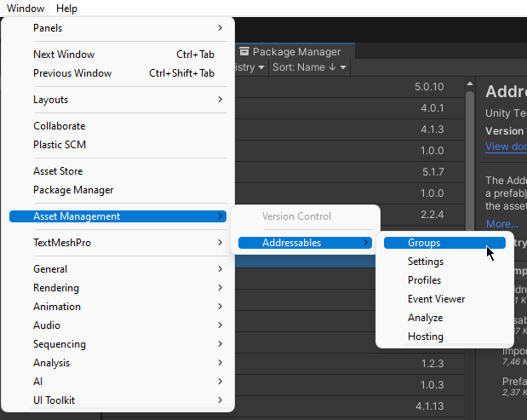Select Package Manager menu entry
Viewport: 527px width, 420px height.
coord(118,190)
